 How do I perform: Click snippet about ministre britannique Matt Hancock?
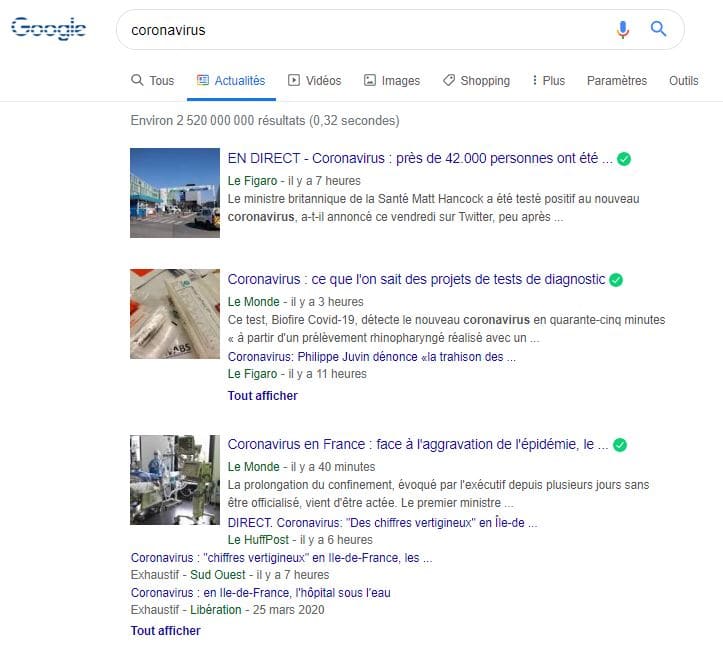[x=433, y=208]
